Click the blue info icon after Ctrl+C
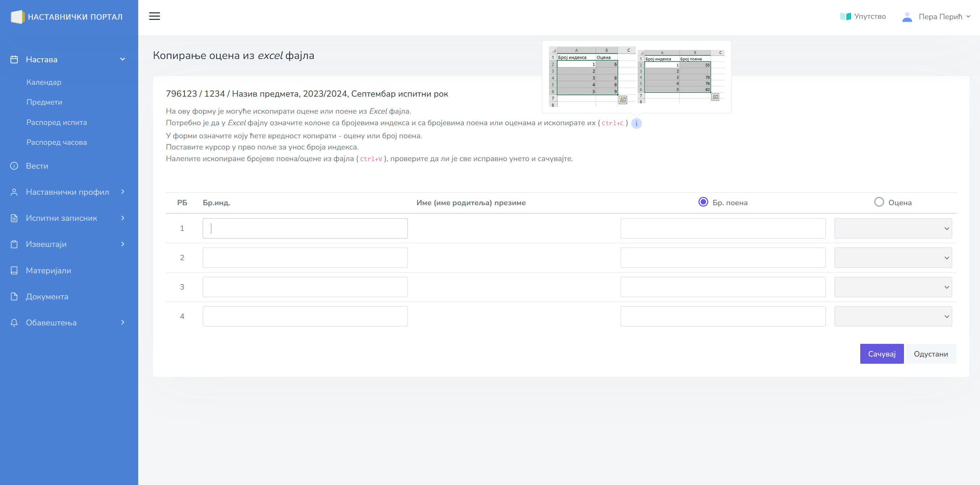980x485 pixels. 636,123
